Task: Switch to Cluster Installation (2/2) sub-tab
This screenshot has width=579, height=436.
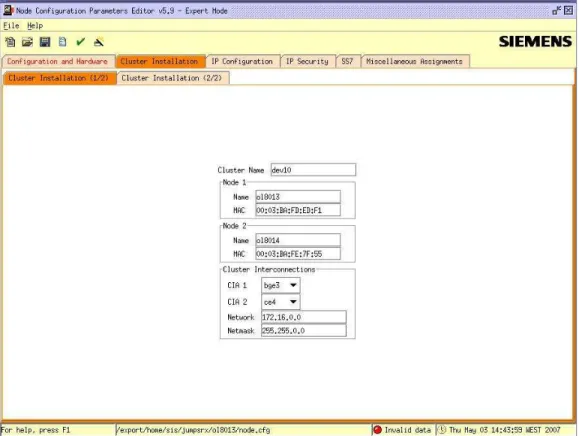Action: point(172,78)
